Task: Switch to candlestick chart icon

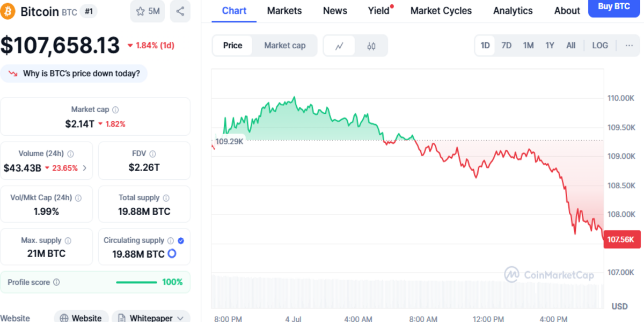Action: [x=371, y=46]
